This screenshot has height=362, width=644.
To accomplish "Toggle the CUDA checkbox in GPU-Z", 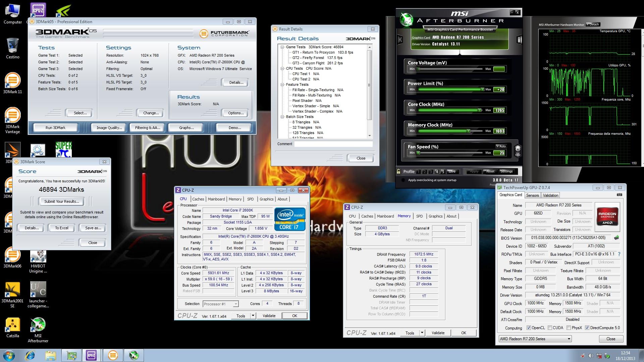I will pos(550,328).
